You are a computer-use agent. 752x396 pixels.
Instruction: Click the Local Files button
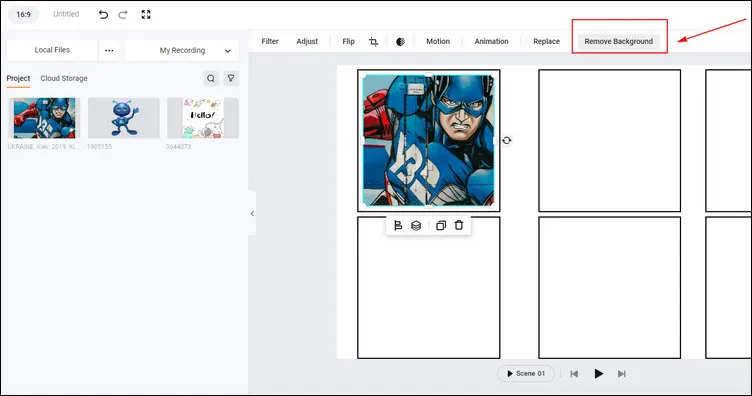pos(52,50)
